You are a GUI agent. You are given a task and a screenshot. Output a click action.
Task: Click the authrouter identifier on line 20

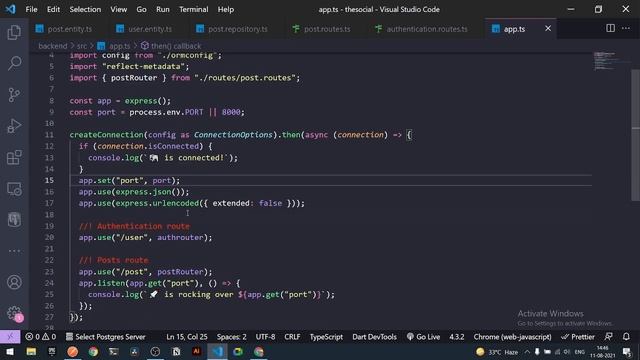180,237
